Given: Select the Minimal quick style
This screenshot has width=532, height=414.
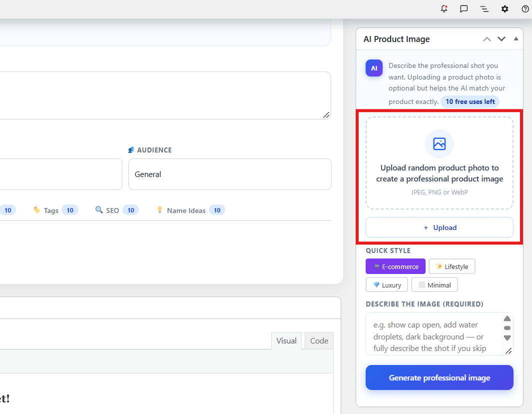Looking at the screenshot, I should click(435, 285).
